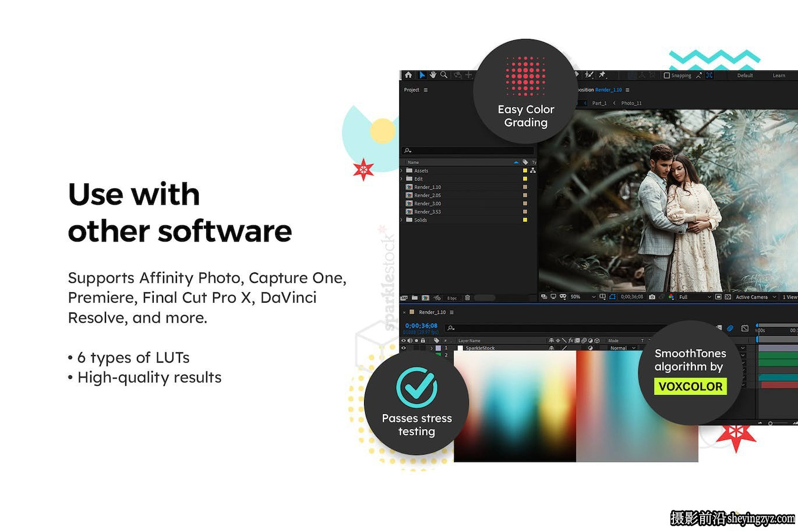Viewport: 798px width, 532px height.
Task: Click the trash icon in Project panel
Action: coord(467,297)
